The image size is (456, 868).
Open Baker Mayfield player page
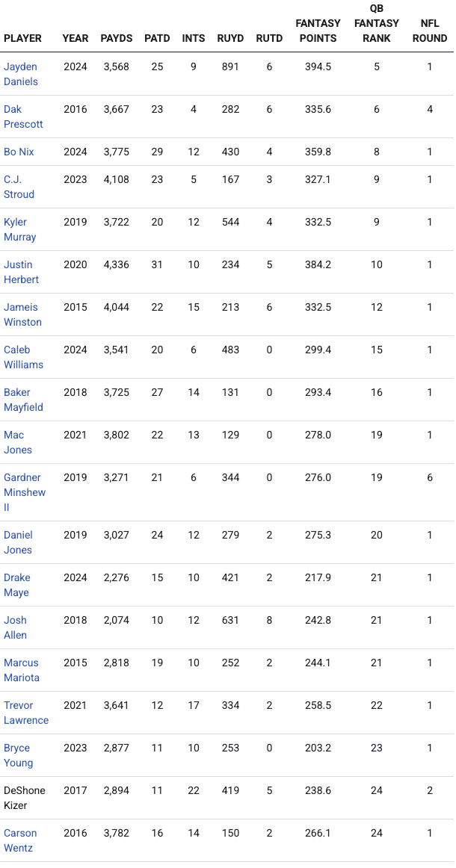pos(23,400)
